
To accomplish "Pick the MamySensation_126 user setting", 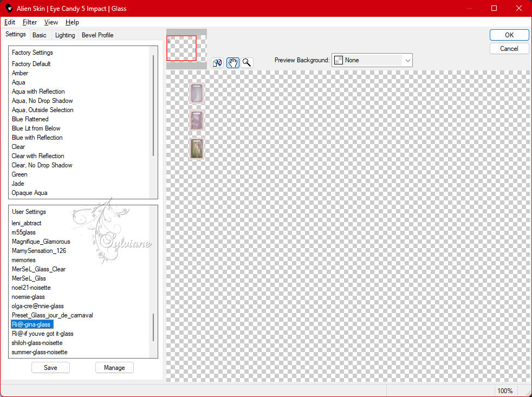I will (x=38, y=250).
